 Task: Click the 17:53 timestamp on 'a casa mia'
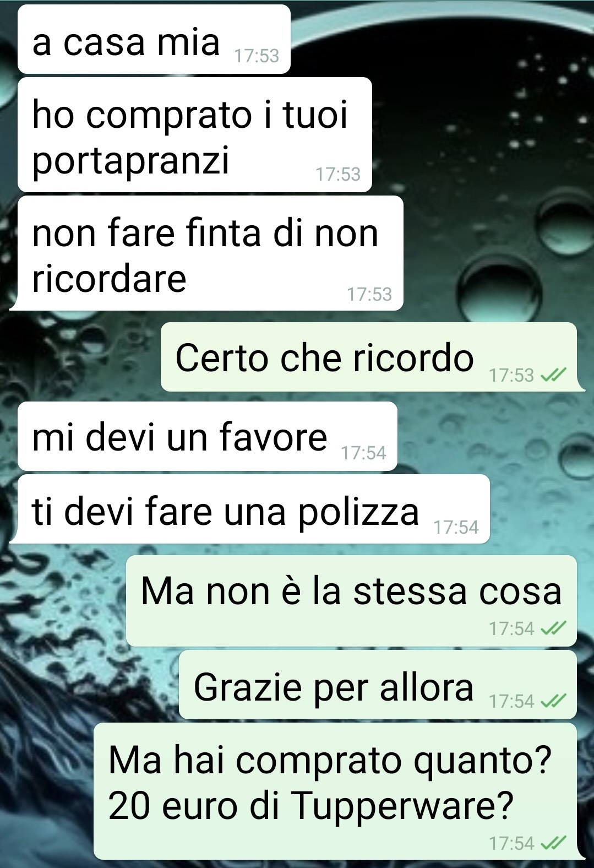coord(257,56)
